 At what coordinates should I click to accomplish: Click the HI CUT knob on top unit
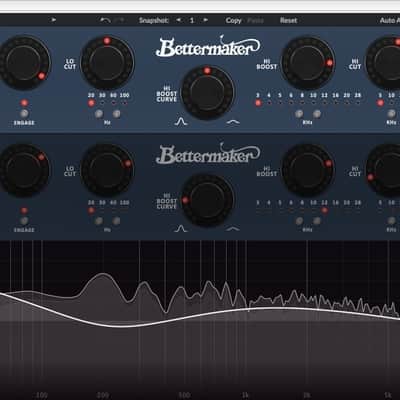(x=383, y=63)
